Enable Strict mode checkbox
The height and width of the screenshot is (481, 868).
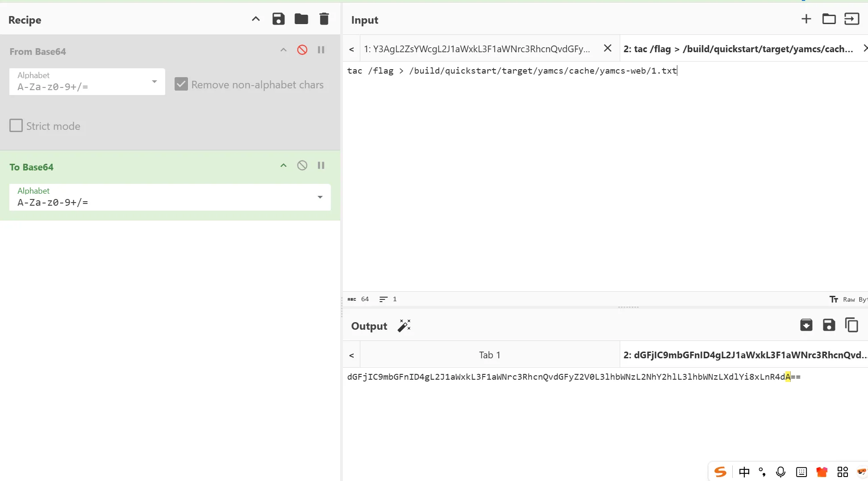tap(16, 126)
